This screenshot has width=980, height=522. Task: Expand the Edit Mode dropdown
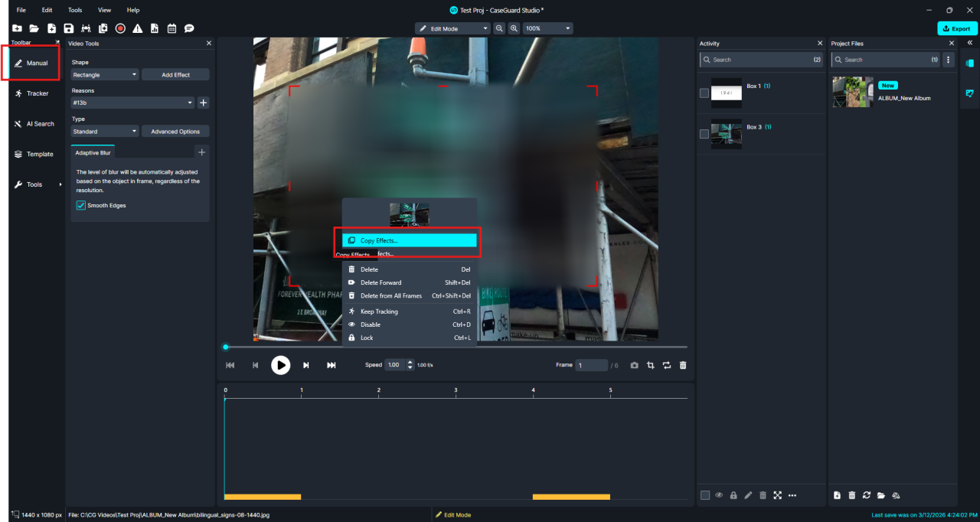452,28
